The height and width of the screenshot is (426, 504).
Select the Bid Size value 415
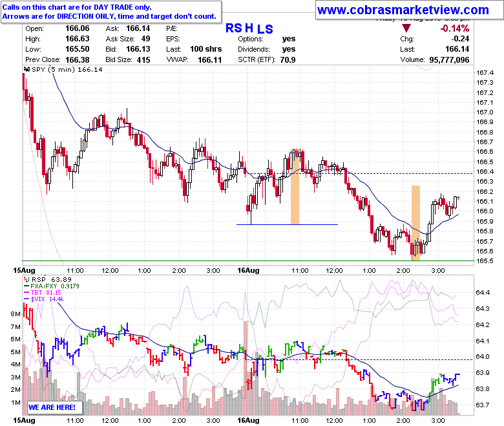(143, 60)
